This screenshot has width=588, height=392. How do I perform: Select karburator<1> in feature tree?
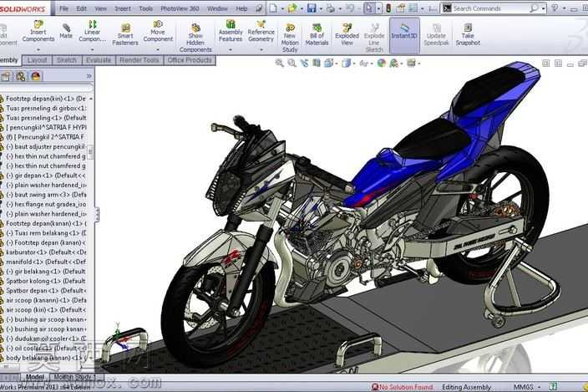coord(46,252)
